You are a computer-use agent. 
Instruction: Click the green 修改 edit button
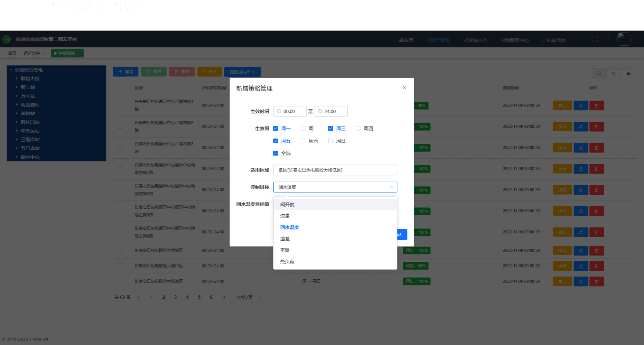click(x=154, y=72)
